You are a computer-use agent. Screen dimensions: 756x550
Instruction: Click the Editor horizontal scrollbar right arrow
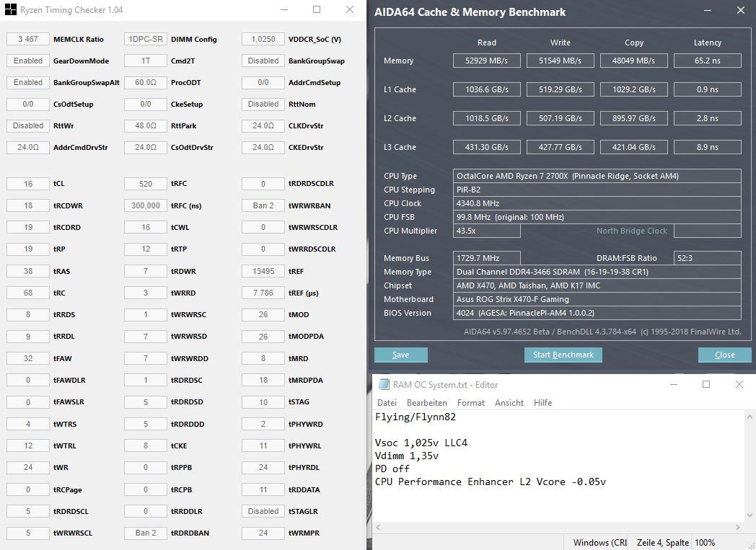738,528
